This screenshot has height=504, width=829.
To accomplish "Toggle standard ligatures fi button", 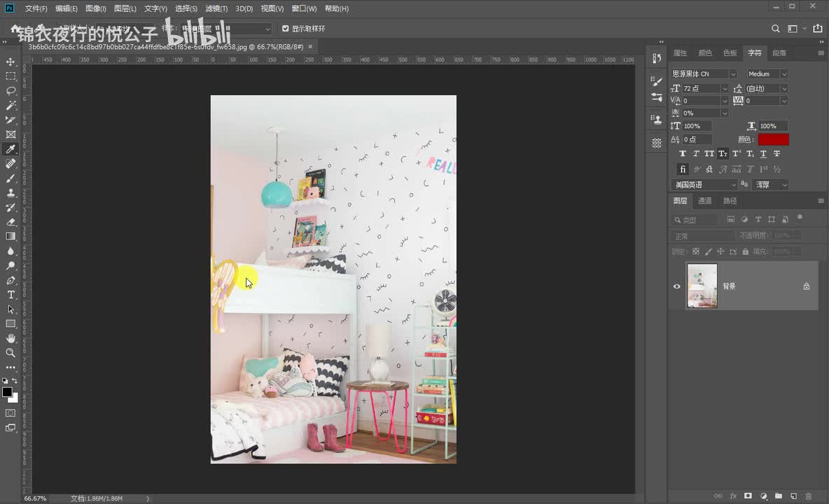I will [x=683, y=169].
